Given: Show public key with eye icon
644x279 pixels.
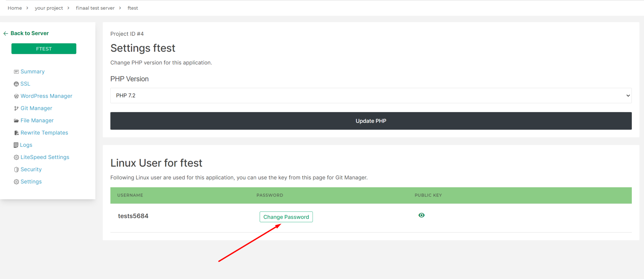Looking at the screenshot, I should (x=421, y=215).
